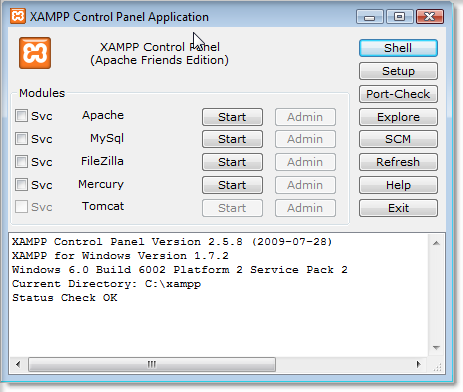The image size is (463, 392).
Task: Click 'XAMPP Control Panel Version 2.5.8' line
Action: pyautogui.click(x=172, y=242)
